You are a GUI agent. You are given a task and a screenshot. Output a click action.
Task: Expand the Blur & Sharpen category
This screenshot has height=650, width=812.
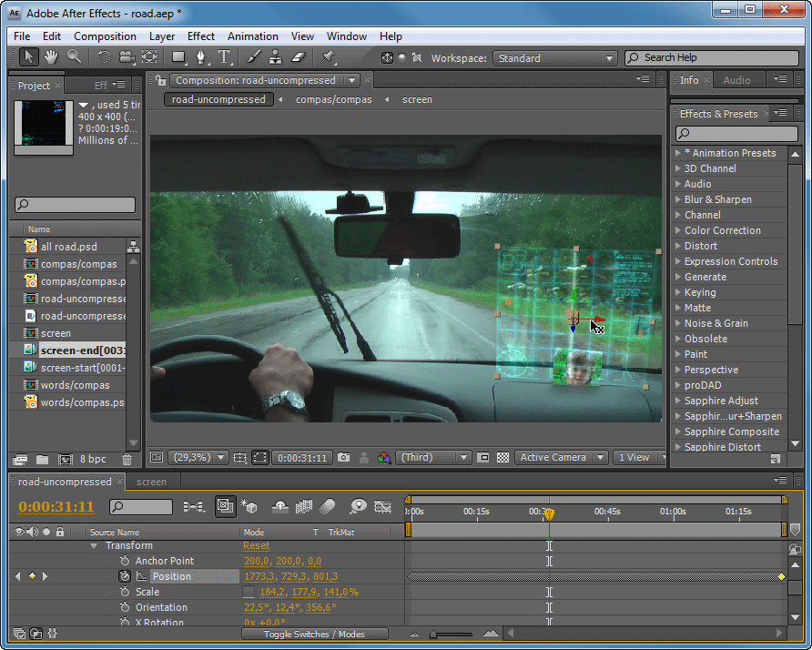click(x=678, y=199)
